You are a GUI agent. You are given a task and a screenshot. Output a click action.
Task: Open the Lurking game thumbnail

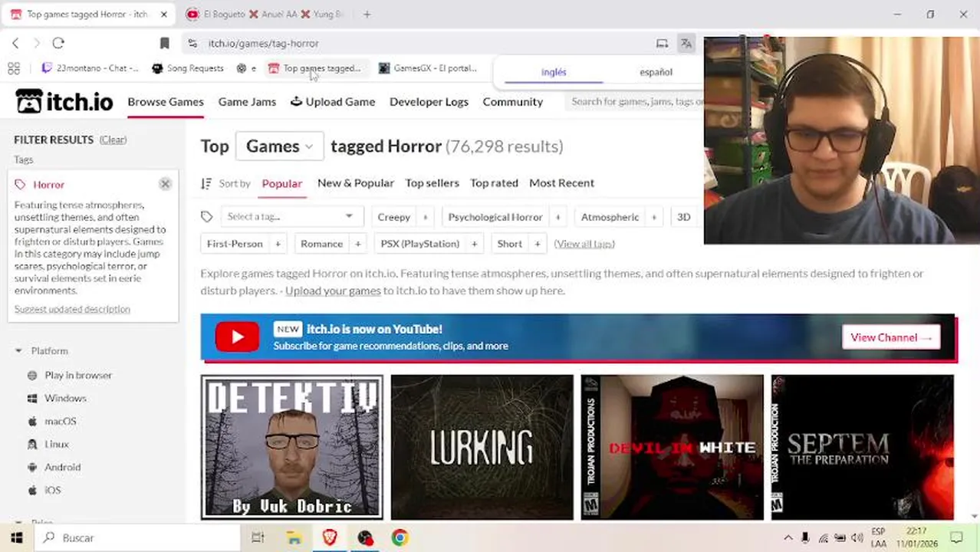[482, 447]
